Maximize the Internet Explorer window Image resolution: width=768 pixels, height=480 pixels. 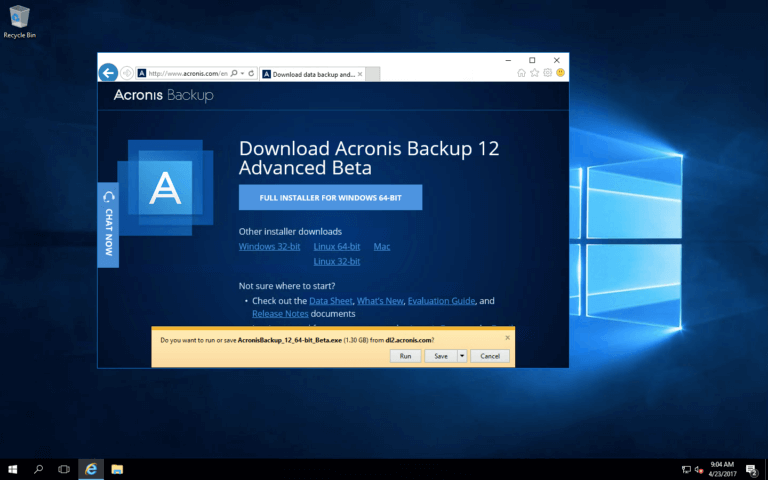(532, 60)
